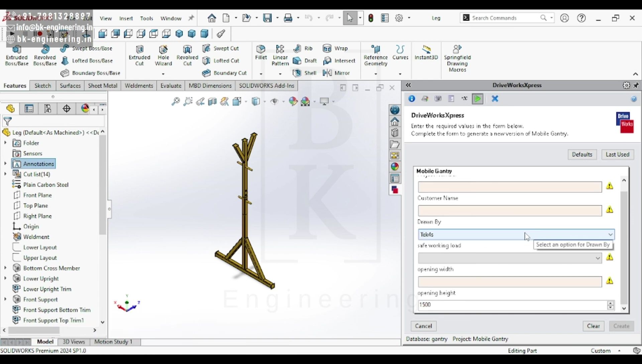Activate the Linear Pattern tool
The height and width of the screenshot is (364, 642).
[280, 55]
